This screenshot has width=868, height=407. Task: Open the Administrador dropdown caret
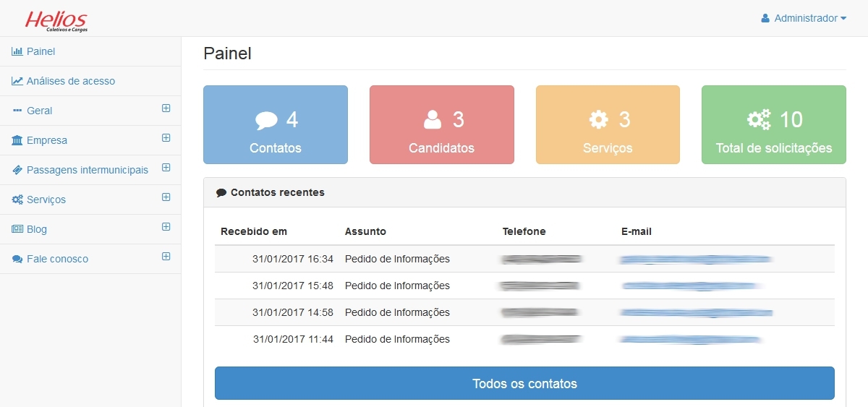(x=843, y=19)
